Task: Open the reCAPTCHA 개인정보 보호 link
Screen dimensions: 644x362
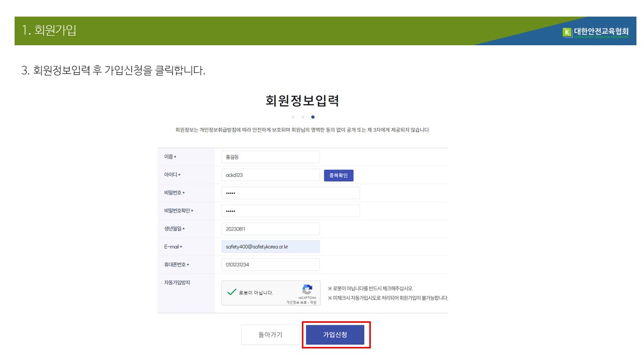Action: tap(296, 303)
